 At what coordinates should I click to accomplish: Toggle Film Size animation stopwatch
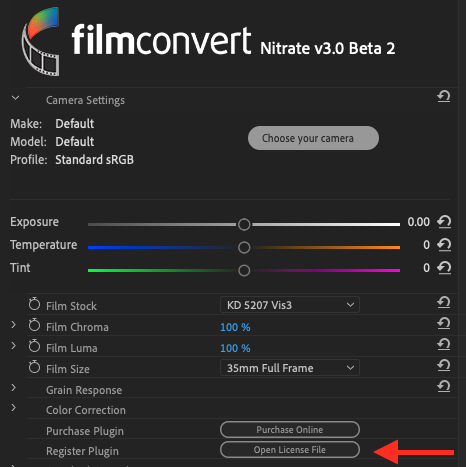(34, 367)
